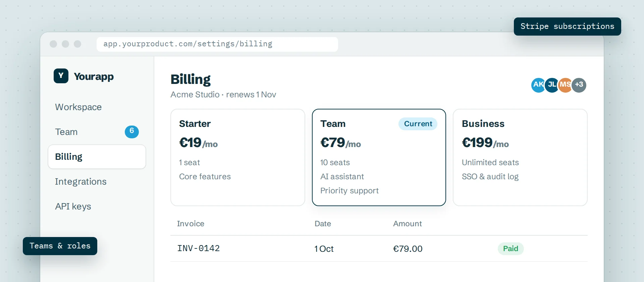The image size is (644, 282).
Task: Click the Yourapp Y logo icon
Action: point(61,76)
